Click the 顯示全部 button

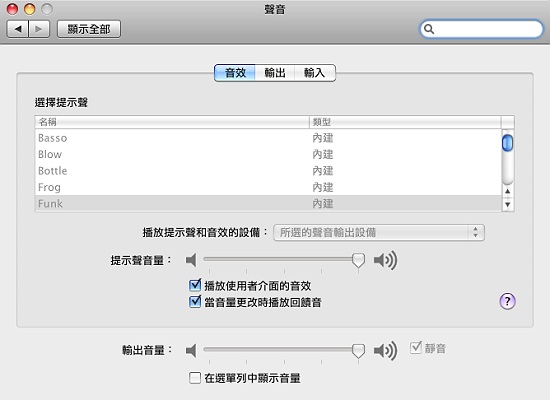click(89, 29)
